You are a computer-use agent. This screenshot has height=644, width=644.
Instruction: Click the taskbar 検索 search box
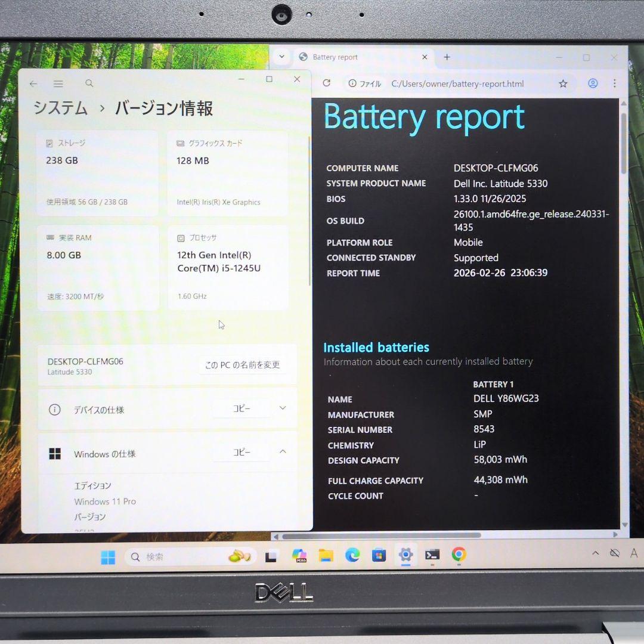[191, 557]
